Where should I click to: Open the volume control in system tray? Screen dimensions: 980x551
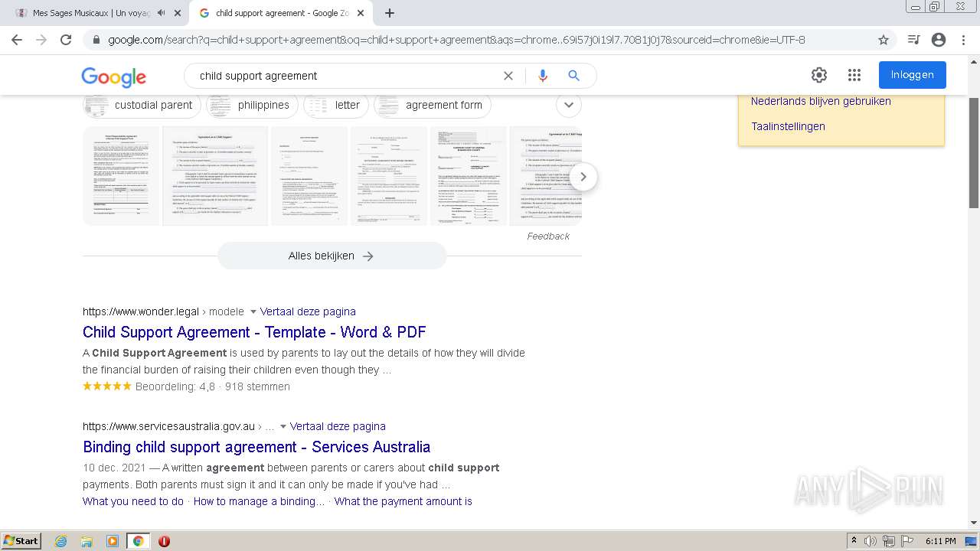pos(871,541)
